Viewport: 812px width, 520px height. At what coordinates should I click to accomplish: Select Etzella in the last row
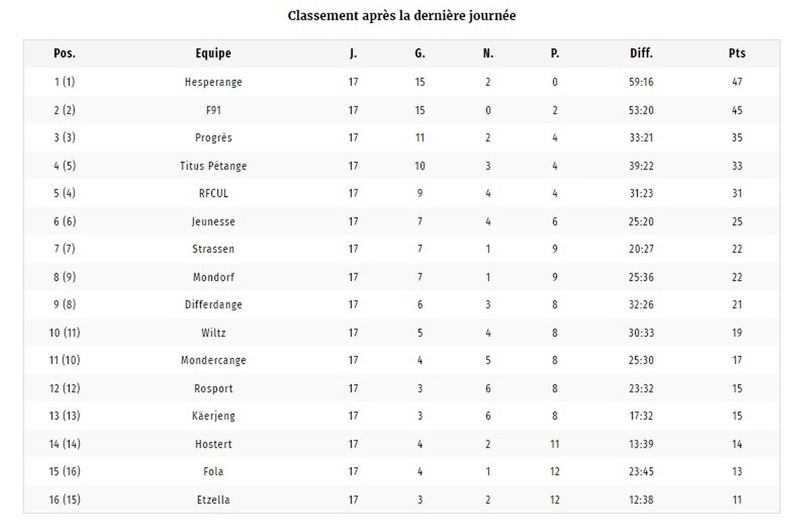point(213,500)
